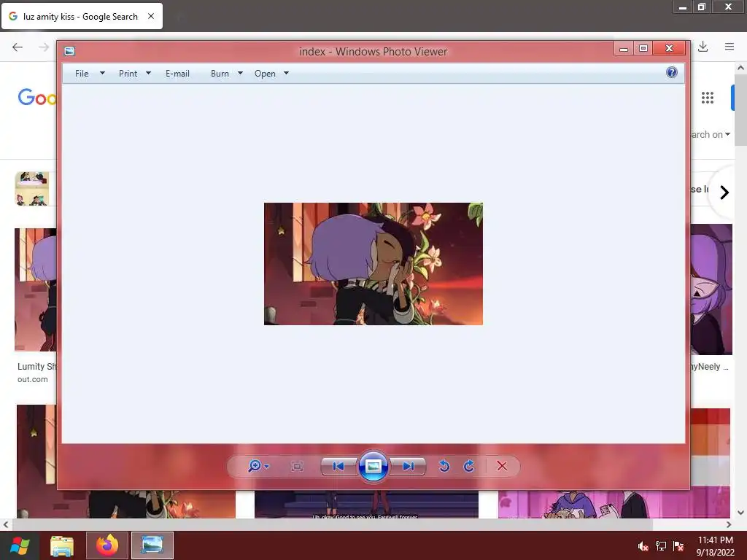The image size is (747, 560).
Task: Expand the zoom dropdown arrow beside magnifier
Action: pyautogui.click(x=266, y=466)
